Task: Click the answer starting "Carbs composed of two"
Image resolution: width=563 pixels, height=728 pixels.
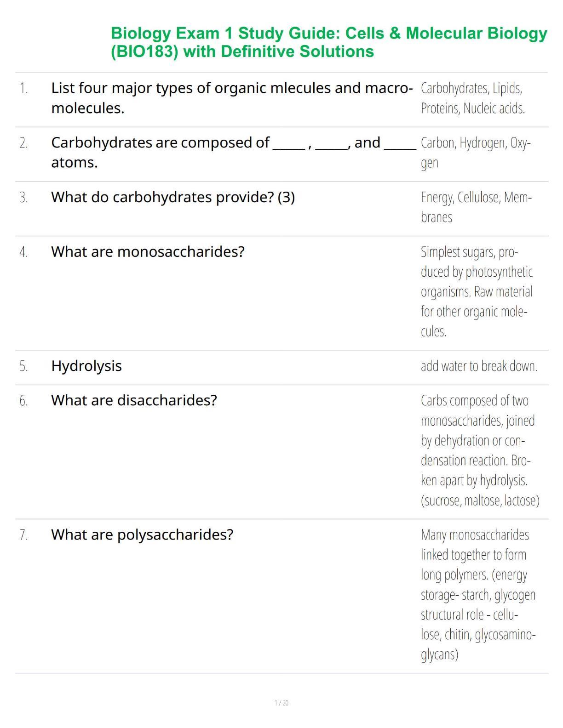Action: [x=479, y=450]
